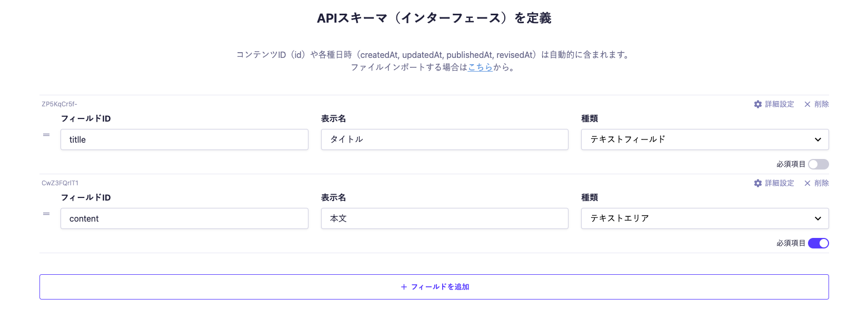This screenshot has width=868, height=329.
Task: Click the X delete icon on the titlle row
Action: click(x=807, y=104)
